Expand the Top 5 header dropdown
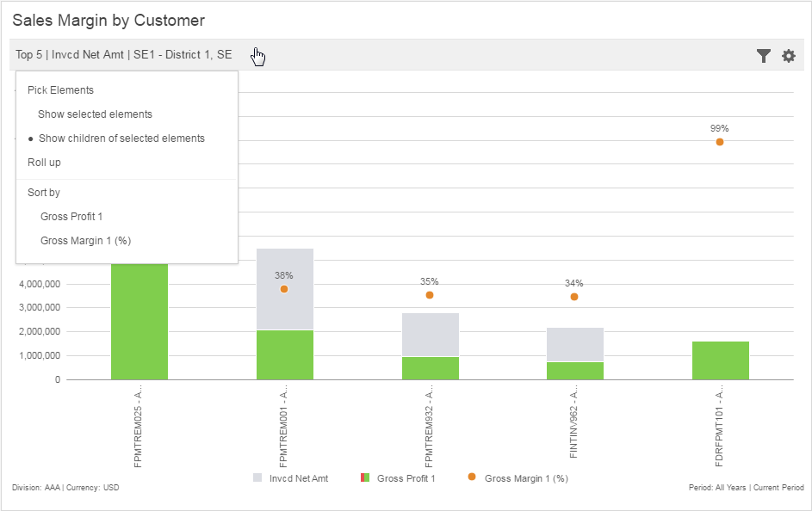The height and width of the screenshot is (511, 812). tap(123, 55)
